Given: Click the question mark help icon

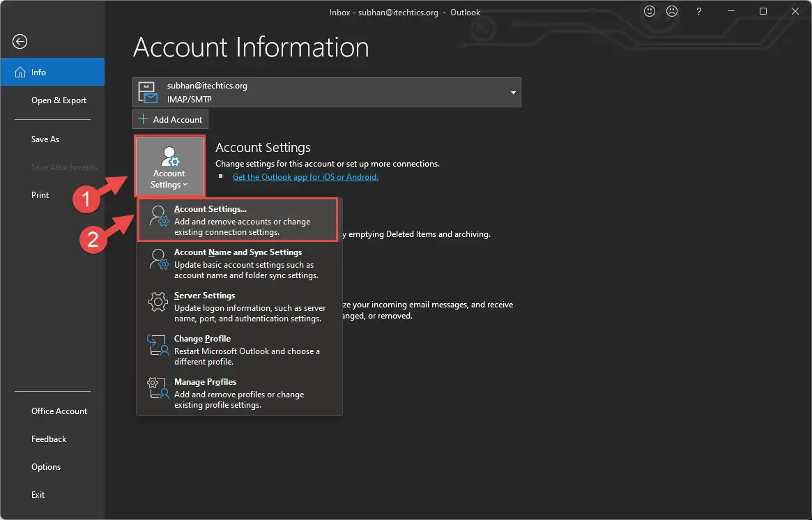Looking at the screenshot, I should [698, 12].
